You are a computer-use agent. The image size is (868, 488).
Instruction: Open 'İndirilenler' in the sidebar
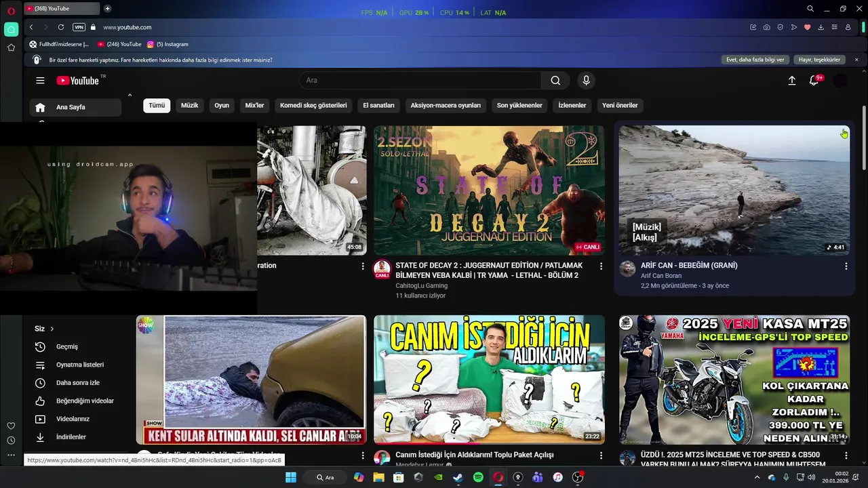pos(75,437)
